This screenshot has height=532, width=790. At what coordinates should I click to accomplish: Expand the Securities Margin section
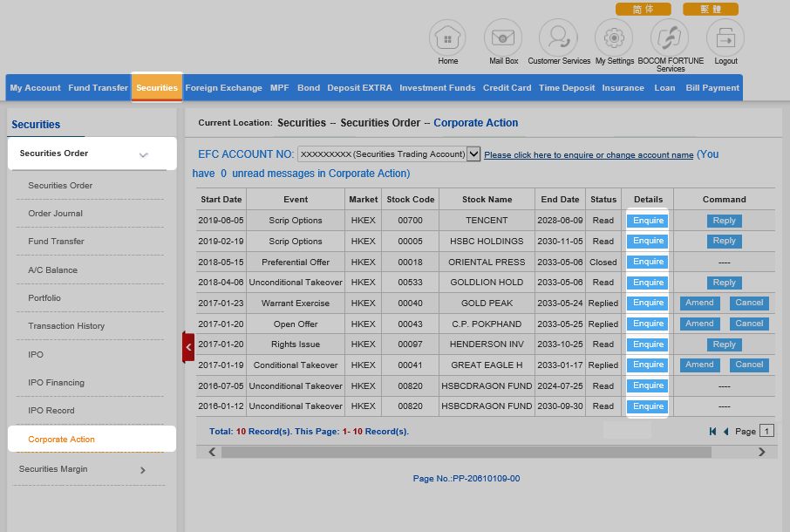point(143,470)
